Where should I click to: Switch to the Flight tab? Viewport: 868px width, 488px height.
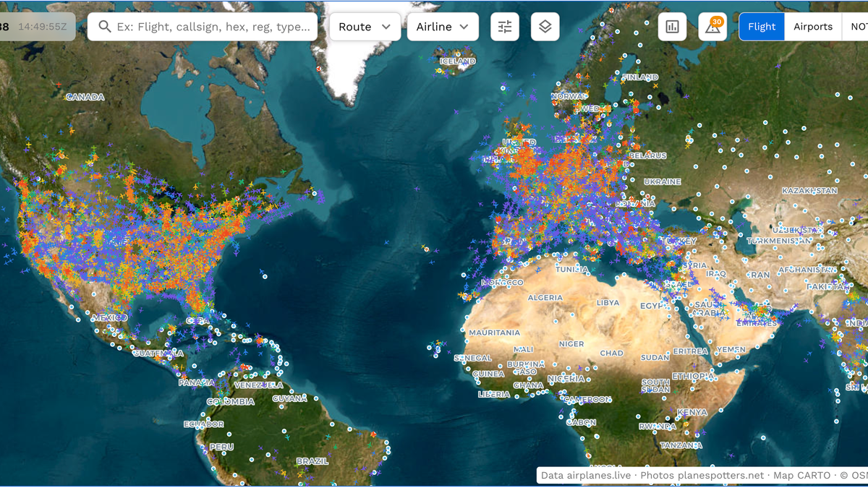tap(762, 27)
